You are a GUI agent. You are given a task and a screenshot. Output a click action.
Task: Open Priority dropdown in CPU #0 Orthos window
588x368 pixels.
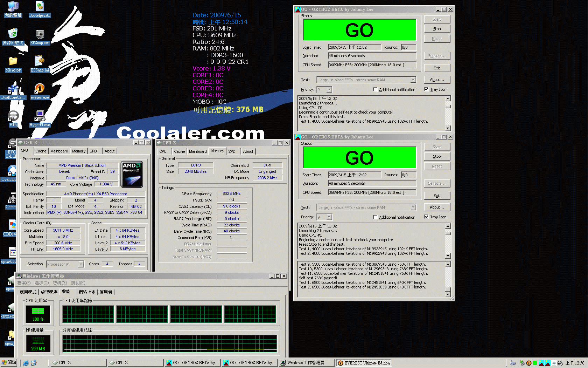329,90
